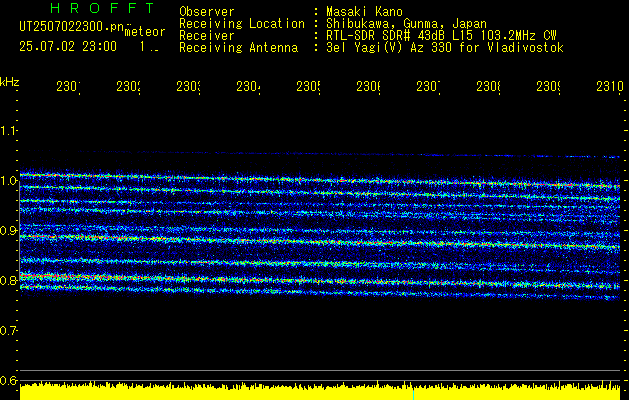Click the 2306 time axis marker
The image size is (629, 400).
click(368, 86)
